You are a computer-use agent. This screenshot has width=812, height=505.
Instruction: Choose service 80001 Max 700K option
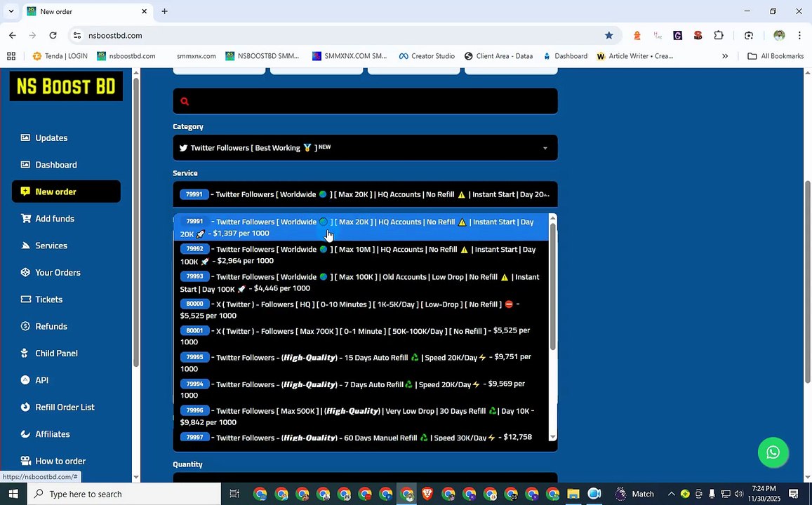coord(361,336)
